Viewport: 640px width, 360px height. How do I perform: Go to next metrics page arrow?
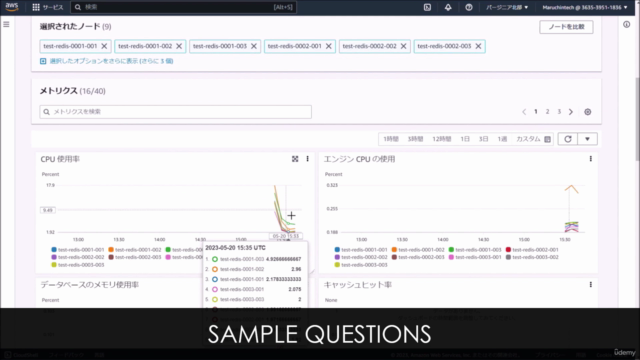[571, 112]
